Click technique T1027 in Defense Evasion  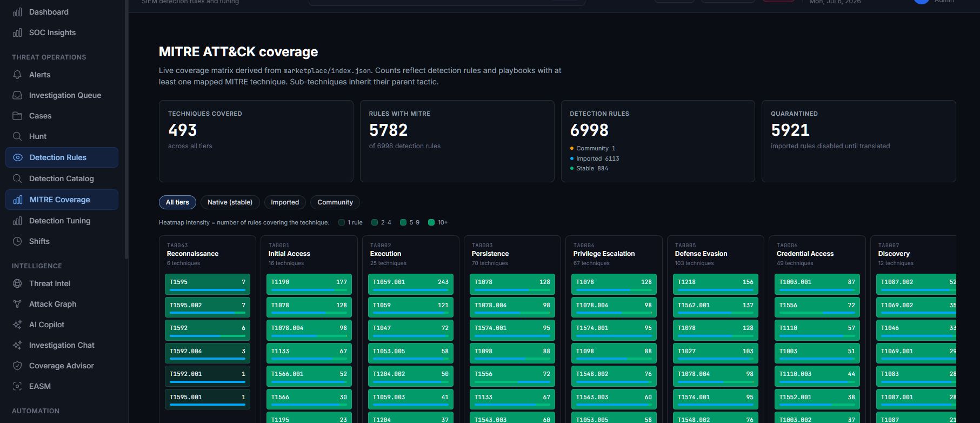716,353
